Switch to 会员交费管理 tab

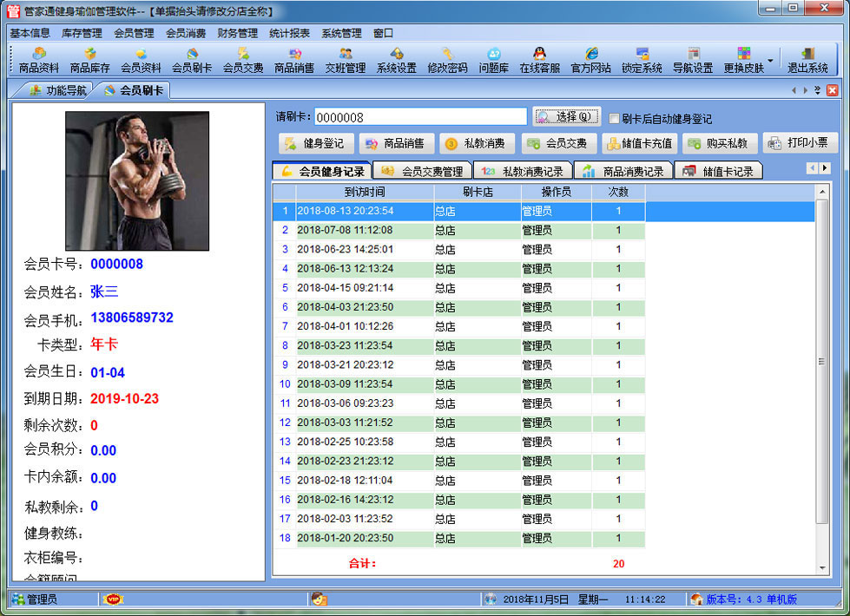pyautogui.click(x=422, y=171)
